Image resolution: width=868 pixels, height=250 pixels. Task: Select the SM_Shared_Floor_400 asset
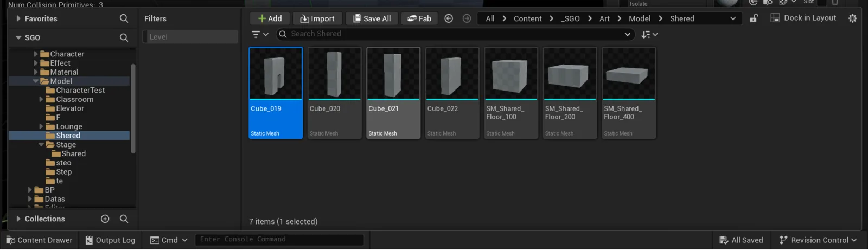[x=629, y=93]
